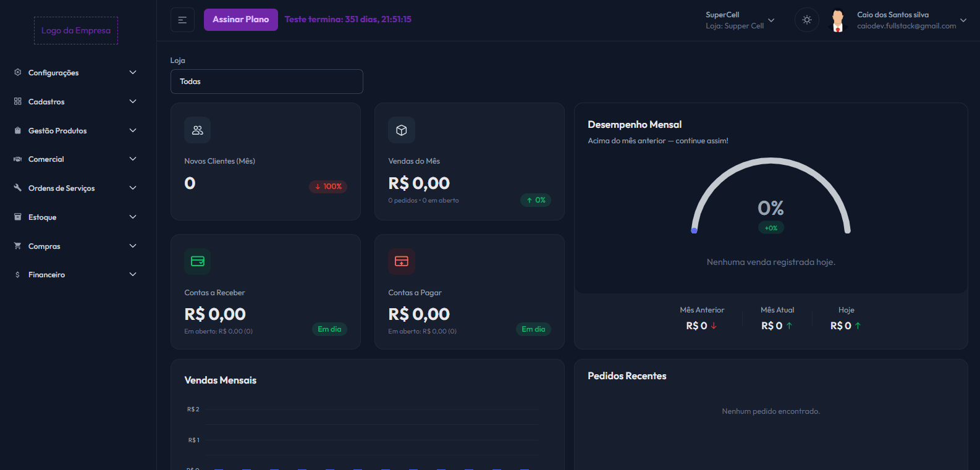Click the Compras shopping cart icon

point(17,246)
